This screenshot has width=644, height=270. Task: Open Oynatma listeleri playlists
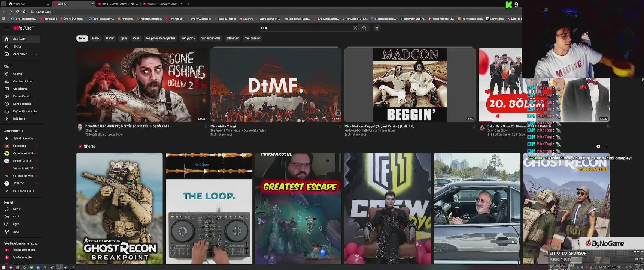pyautogui.click(x=21, y=81)
